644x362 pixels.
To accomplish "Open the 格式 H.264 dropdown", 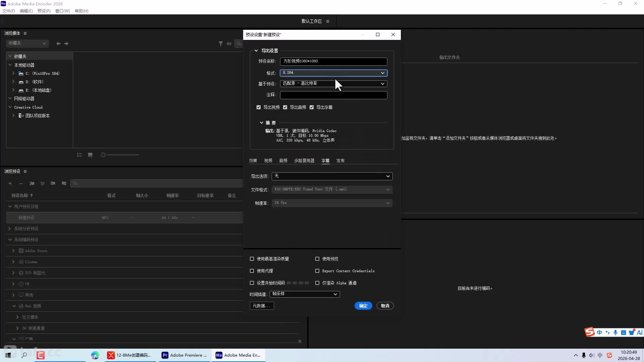I will tap(334, 73).
